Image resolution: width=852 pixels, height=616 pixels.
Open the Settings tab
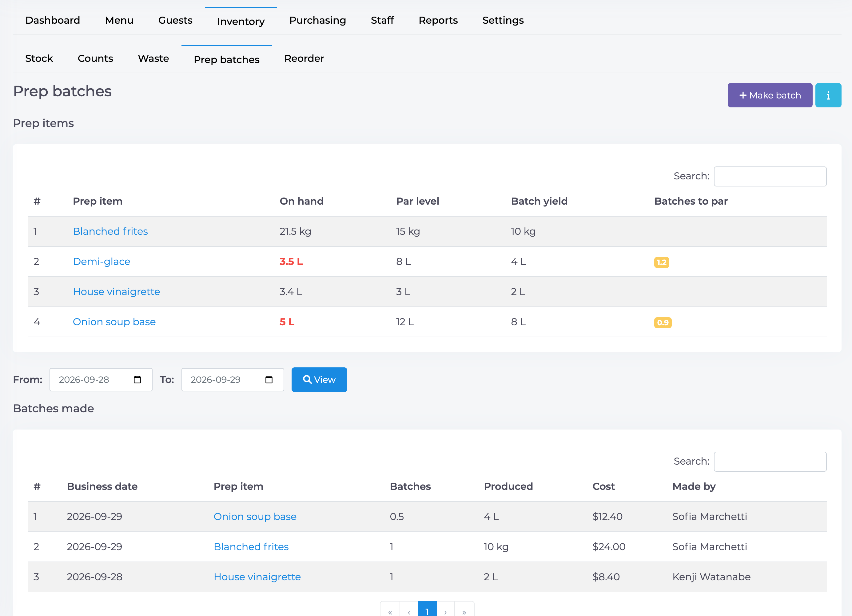tap(503, 20)
